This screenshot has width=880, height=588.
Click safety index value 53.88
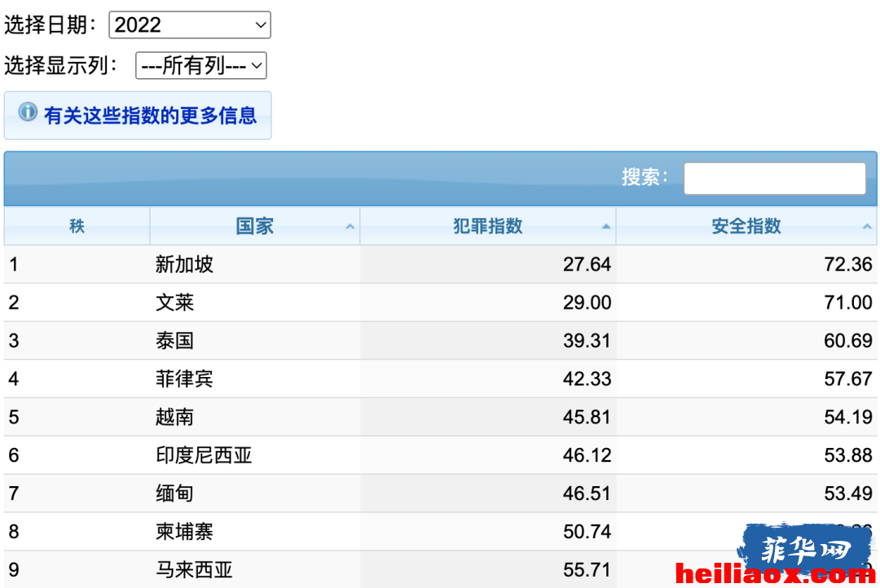point(848,455)
